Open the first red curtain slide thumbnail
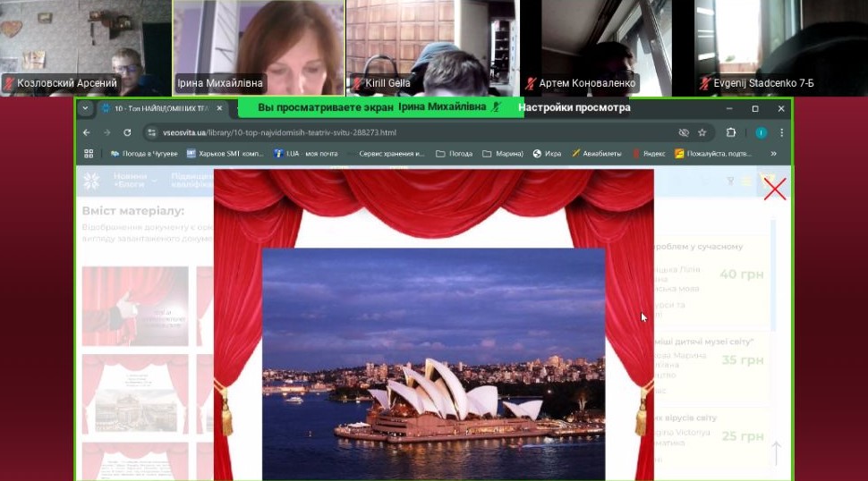 click(135, 307)
